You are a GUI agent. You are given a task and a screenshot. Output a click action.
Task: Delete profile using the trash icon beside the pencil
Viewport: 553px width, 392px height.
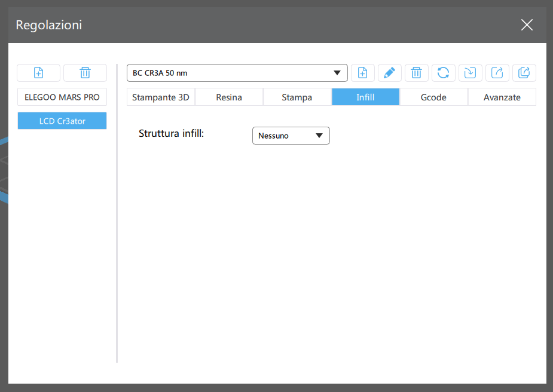click(417, 73)
